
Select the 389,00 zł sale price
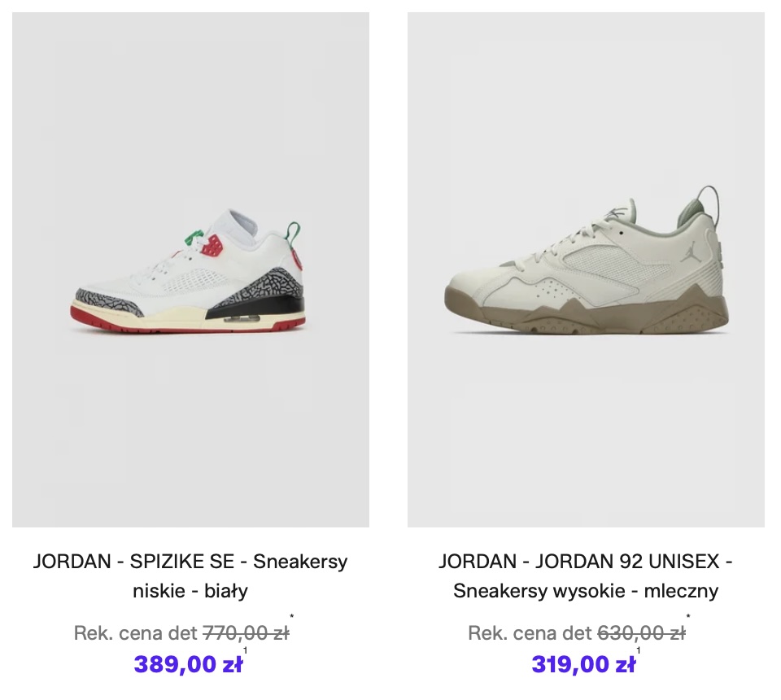click(188, 664)
